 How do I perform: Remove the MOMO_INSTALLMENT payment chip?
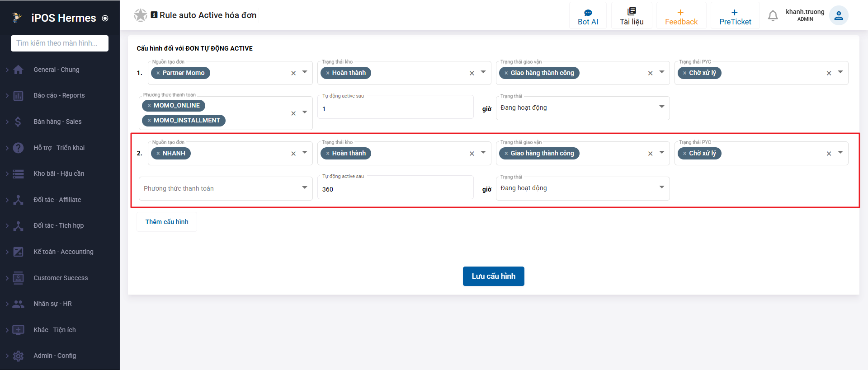(149, 121)
